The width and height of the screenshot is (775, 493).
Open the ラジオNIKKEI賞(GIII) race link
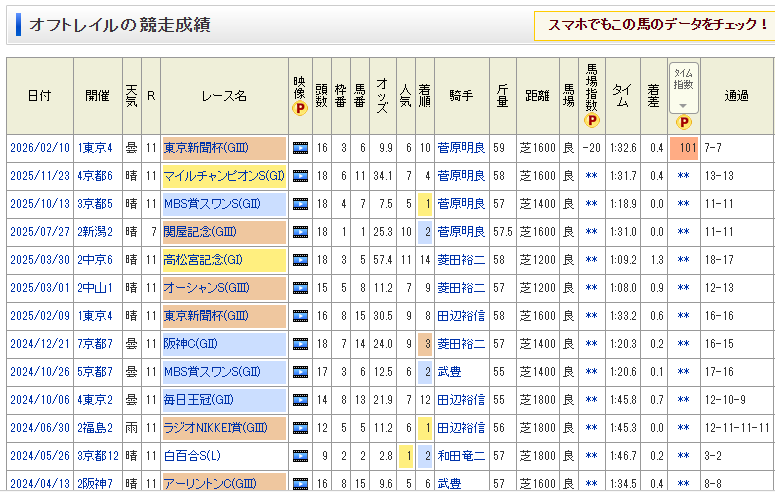pos(213,428)
